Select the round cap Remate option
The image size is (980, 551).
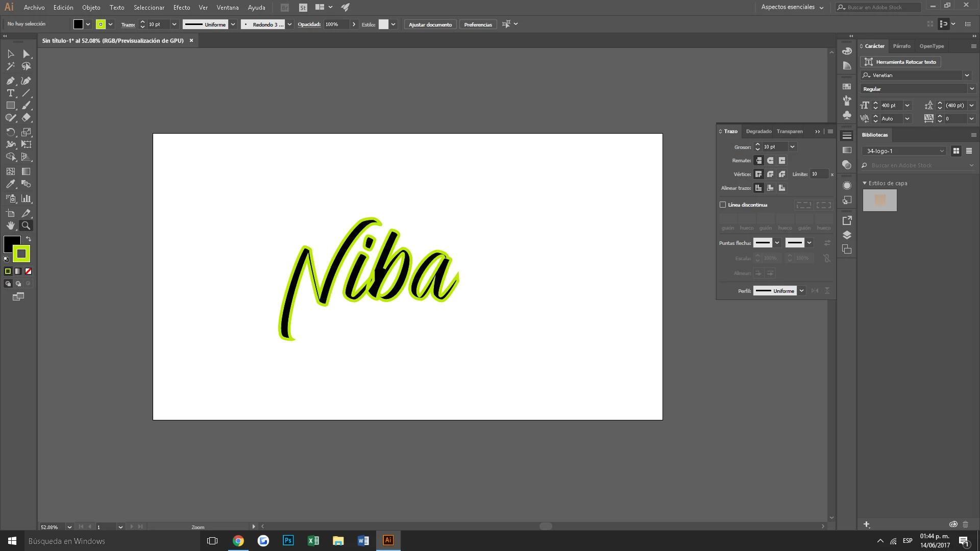click(x=770, y=160)
